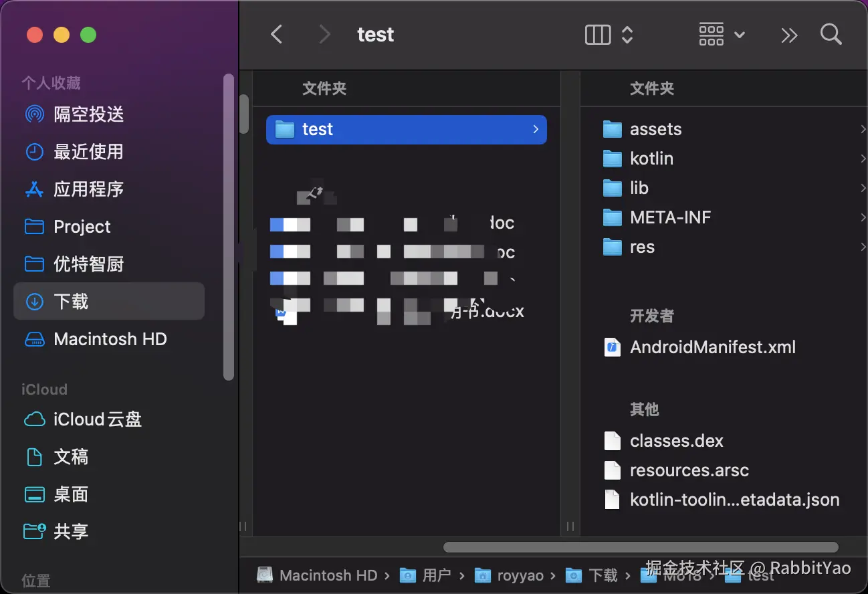Viewport: 868px width, 594px height.
Task: Expand test folder chevron
Action: coord(536,129)
